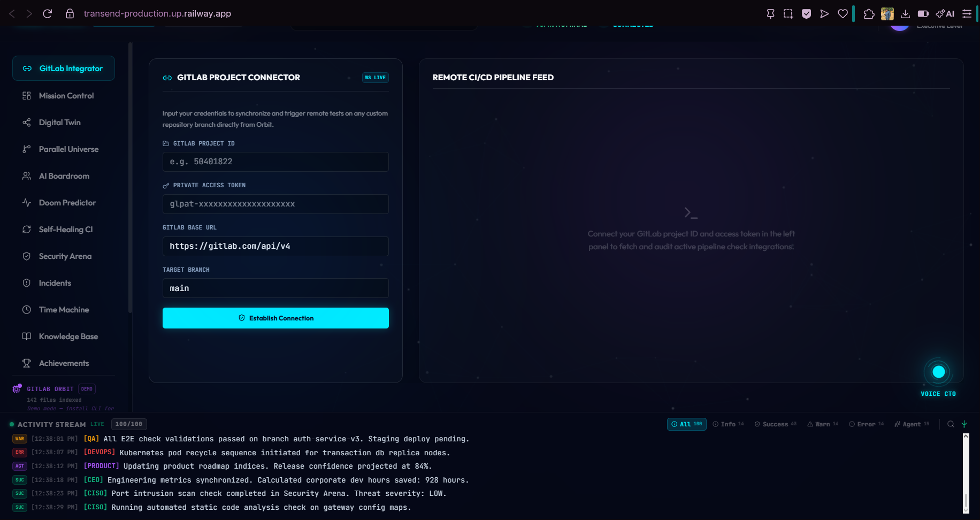Click the GitLab Orbit chip icon
The height and width of the screenshot is (520, 980).
click(17, 389)
